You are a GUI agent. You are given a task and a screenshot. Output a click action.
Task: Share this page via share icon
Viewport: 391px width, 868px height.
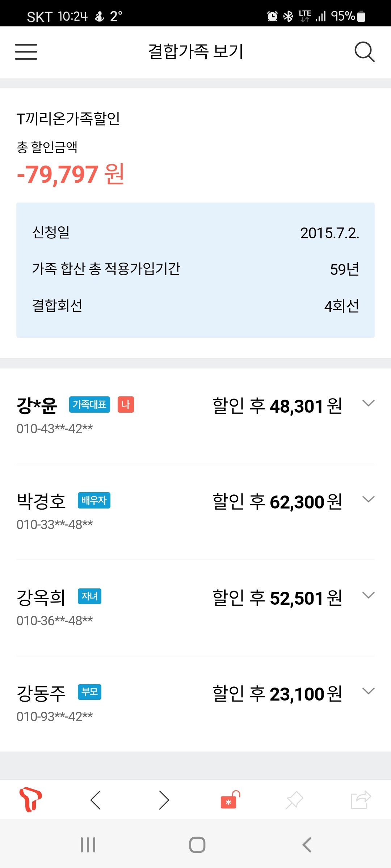tap(361, 800)
